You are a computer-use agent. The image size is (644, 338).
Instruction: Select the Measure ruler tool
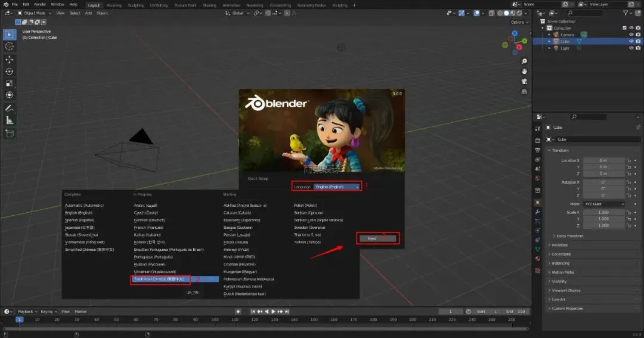pyautogui.click(x=10, y=120)
